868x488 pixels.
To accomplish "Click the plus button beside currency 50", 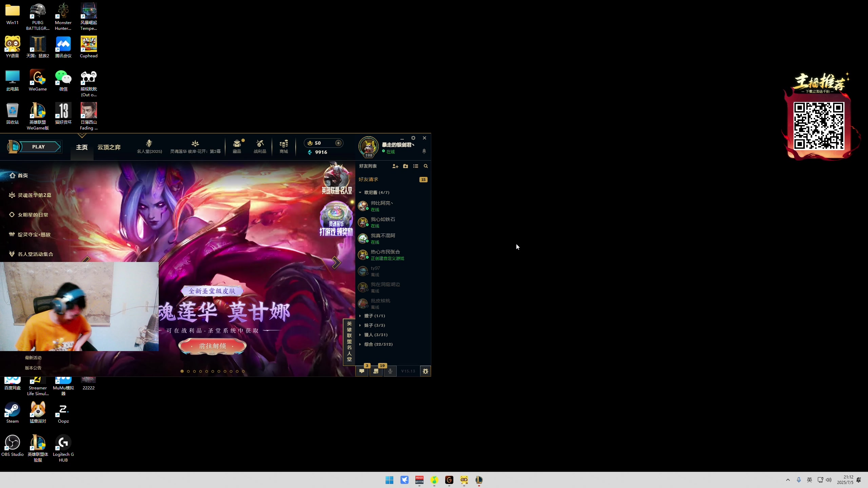I will 338,143.
